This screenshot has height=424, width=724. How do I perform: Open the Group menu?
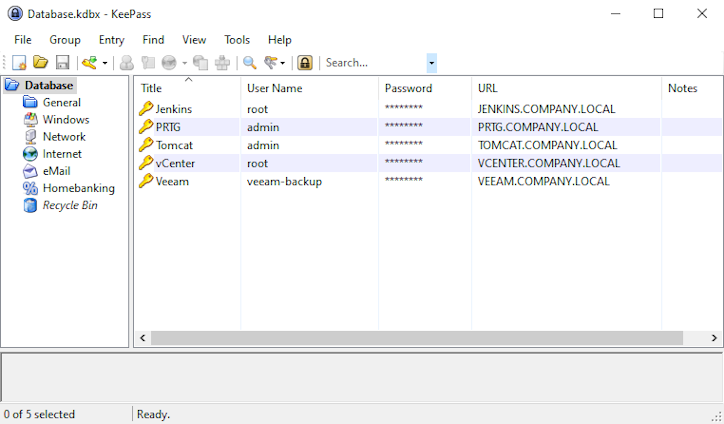click(x=65, y=40)
